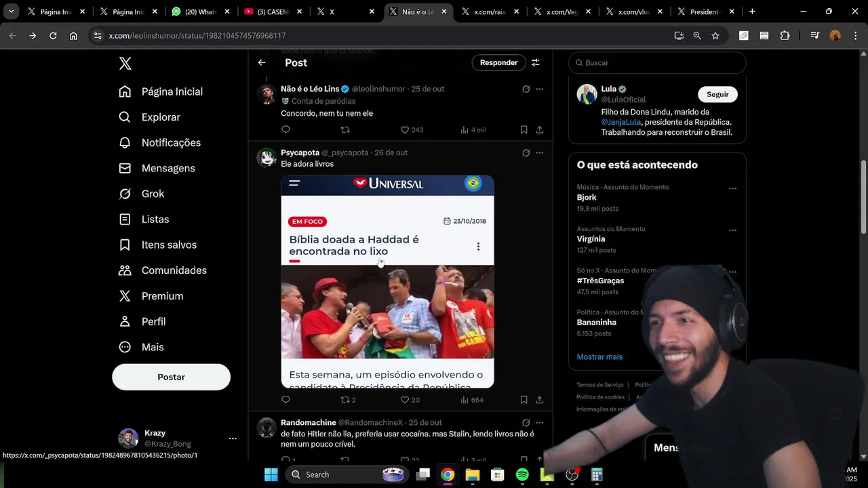Open Perfil in sidebar
Screen dimensions: 868x488
[142, 321]
